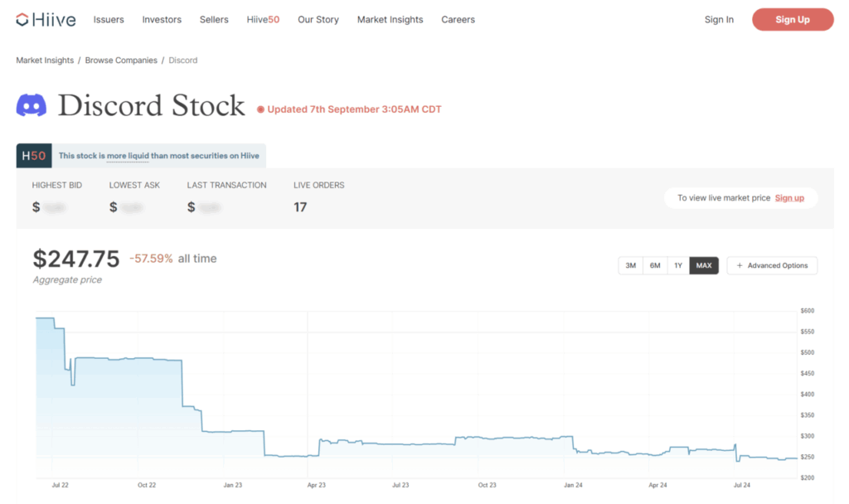Click the $300 price axis label
The height and width of the screenshot is (504, 849).
(808, 436)
